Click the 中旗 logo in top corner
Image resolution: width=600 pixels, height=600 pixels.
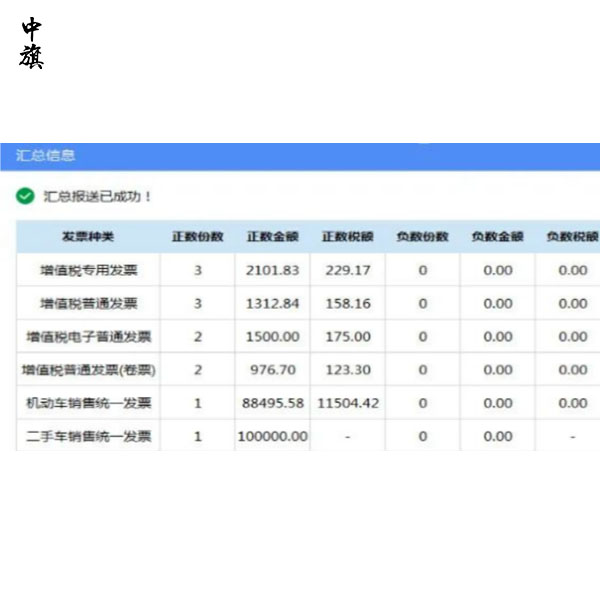click(x=32, y=44)
